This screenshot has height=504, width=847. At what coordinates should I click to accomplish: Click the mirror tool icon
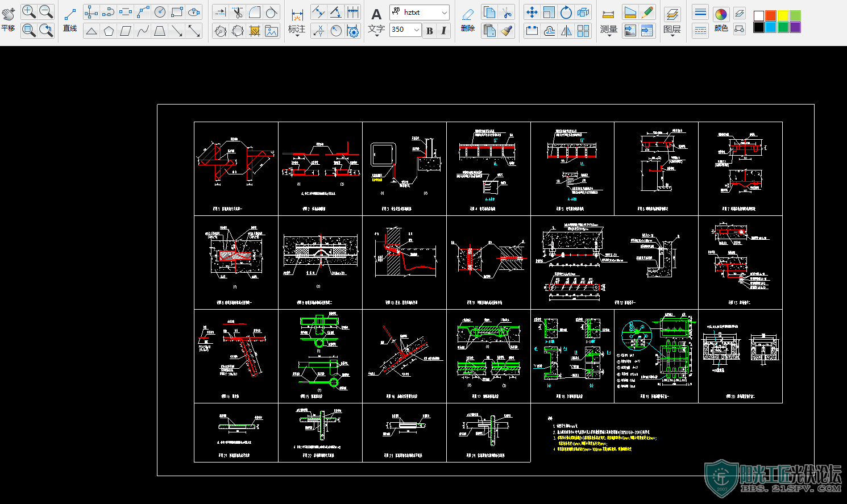click(x=566, y=31)
